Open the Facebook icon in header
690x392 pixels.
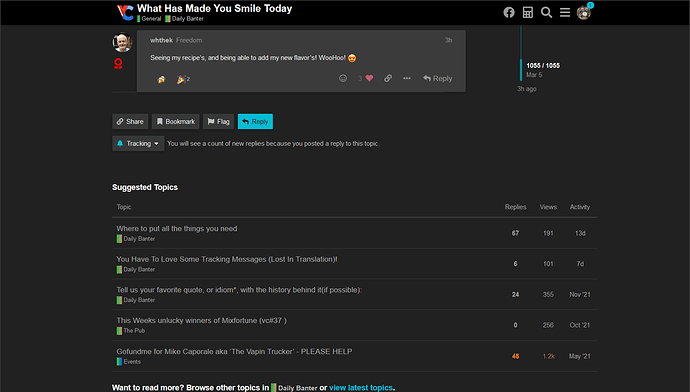pyautogui.click(x=509, y=12)
